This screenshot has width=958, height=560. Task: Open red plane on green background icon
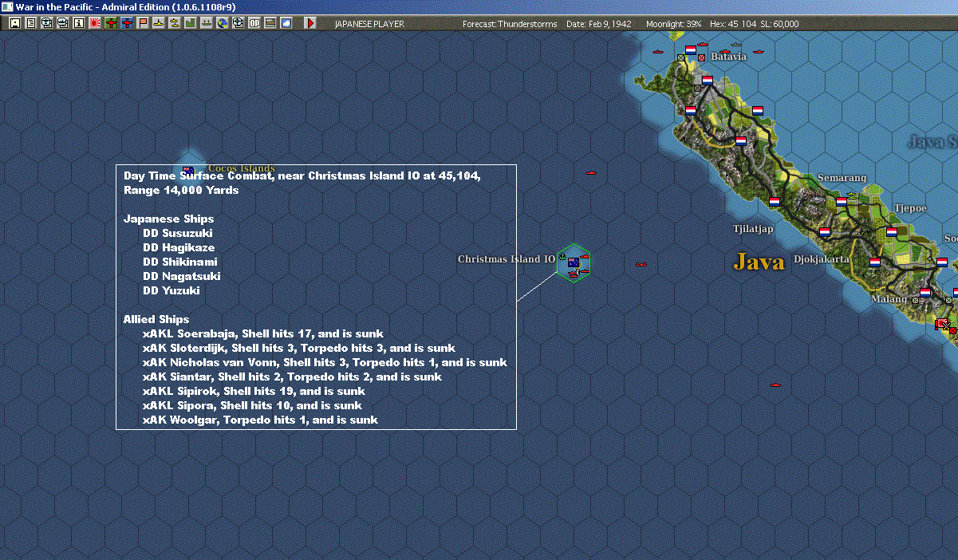pyautogui.click(x=111, y=23)
